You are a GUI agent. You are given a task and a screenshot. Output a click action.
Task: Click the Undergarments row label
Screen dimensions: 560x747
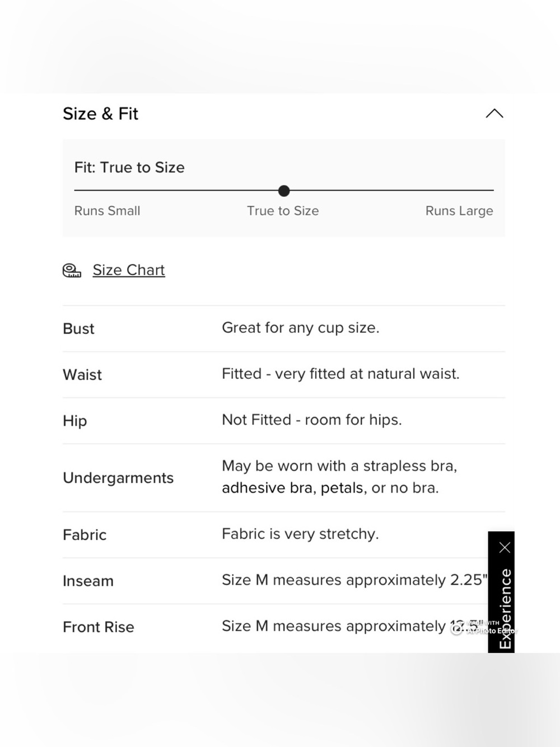(x=118, y=478)
